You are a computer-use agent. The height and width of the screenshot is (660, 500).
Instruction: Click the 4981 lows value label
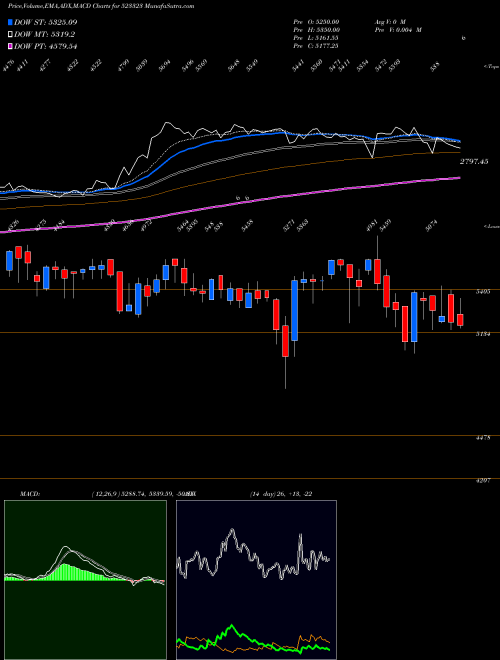[x=372, y=224]
